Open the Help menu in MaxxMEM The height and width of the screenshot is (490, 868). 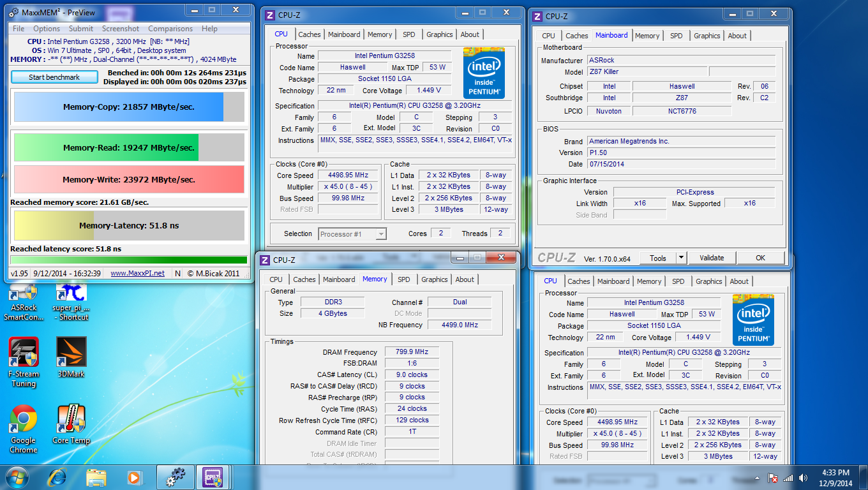[x=209, y=29]
